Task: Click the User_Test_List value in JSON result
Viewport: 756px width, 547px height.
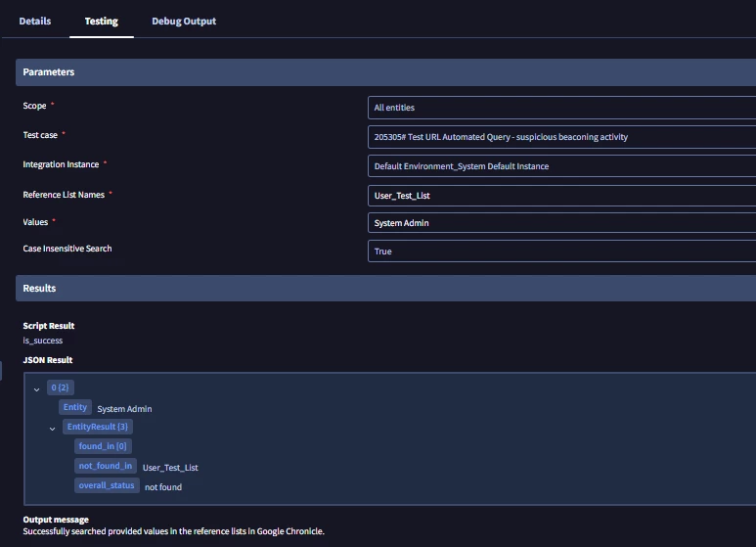Action: (170, 468)
